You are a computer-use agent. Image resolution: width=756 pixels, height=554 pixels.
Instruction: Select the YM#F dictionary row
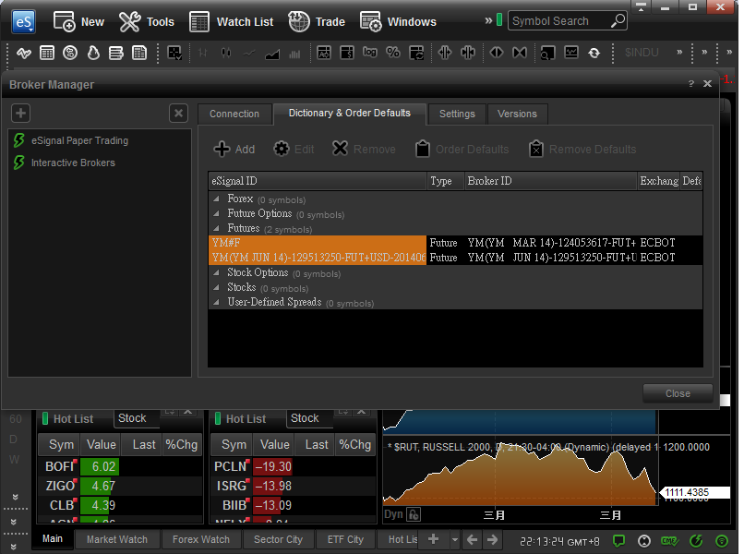[x=455, y=243]
